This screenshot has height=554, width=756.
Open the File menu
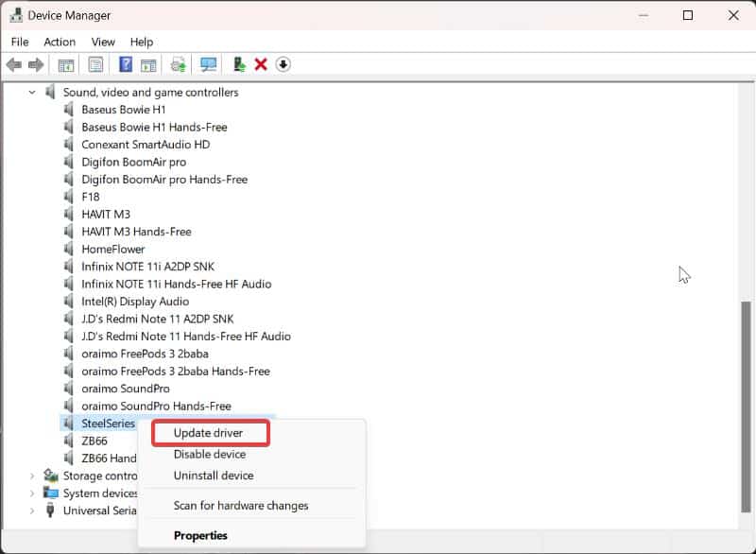point(20,42)
